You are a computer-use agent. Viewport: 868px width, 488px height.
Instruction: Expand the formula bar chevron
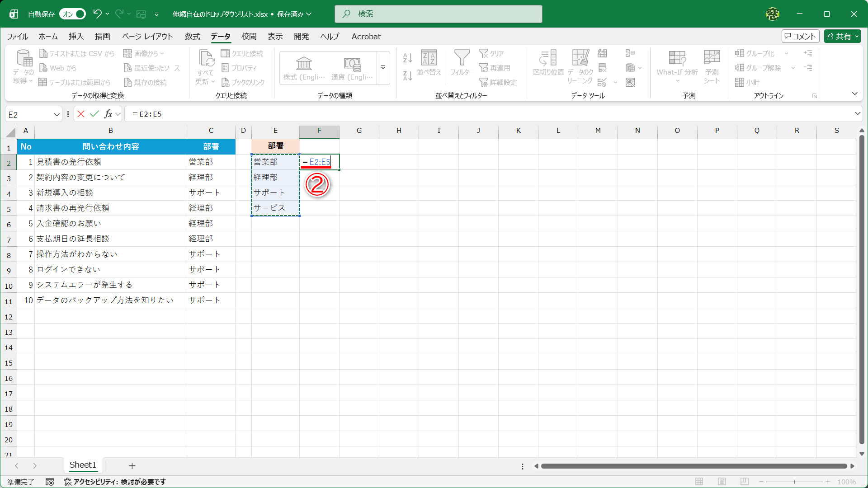[x=857, y=114]
